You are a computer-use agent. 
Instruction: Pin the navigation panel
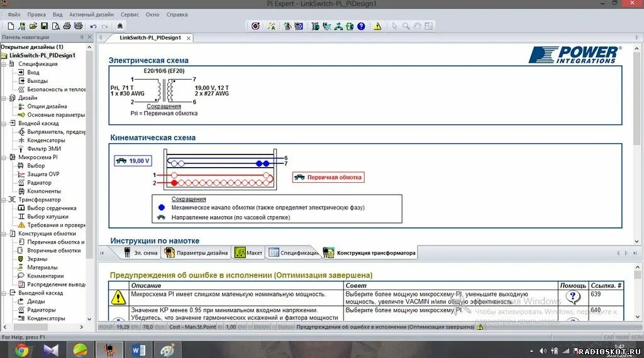(x=82, y=37)
